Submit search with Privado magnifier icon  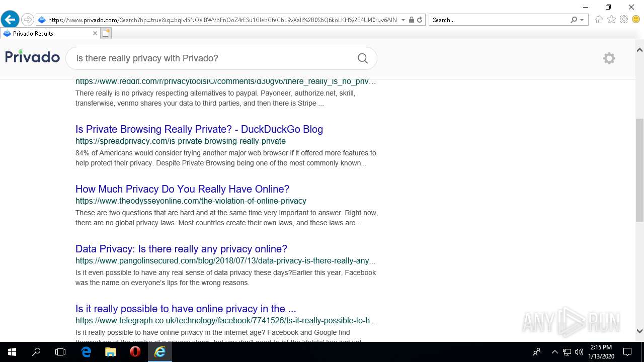363,58
